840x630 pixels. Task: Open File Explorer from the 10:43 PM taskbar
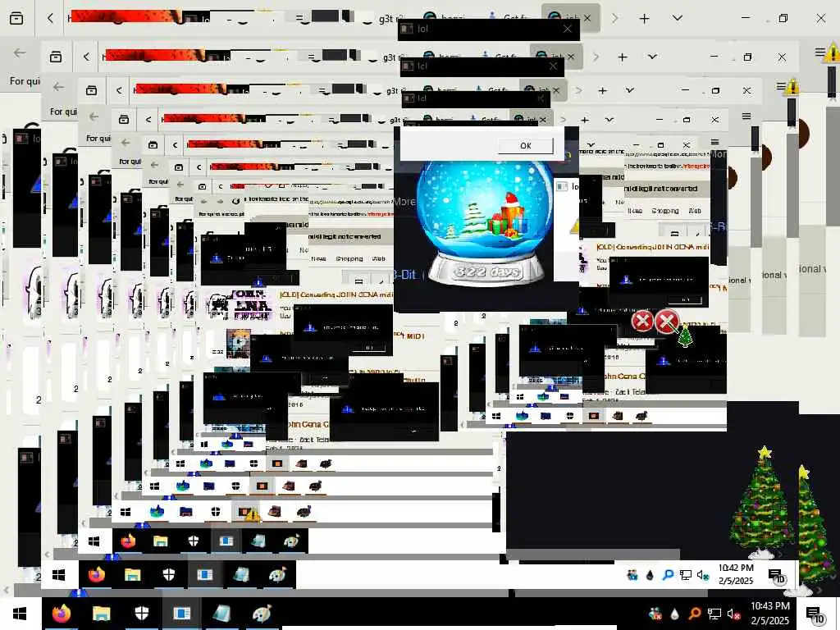pos(101,614)
